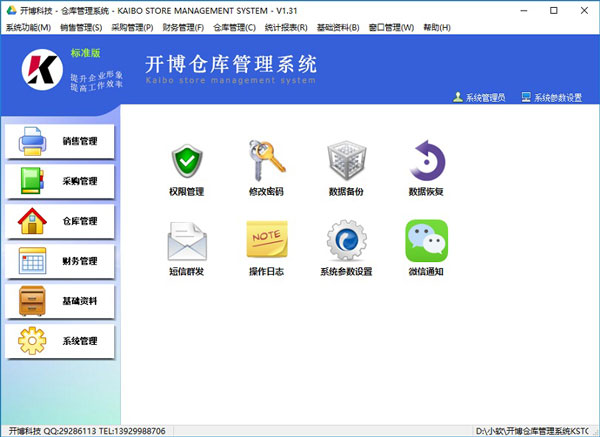Launch 数据备份 cube icon
600x437 pixels.
click(x=346, y=160)
